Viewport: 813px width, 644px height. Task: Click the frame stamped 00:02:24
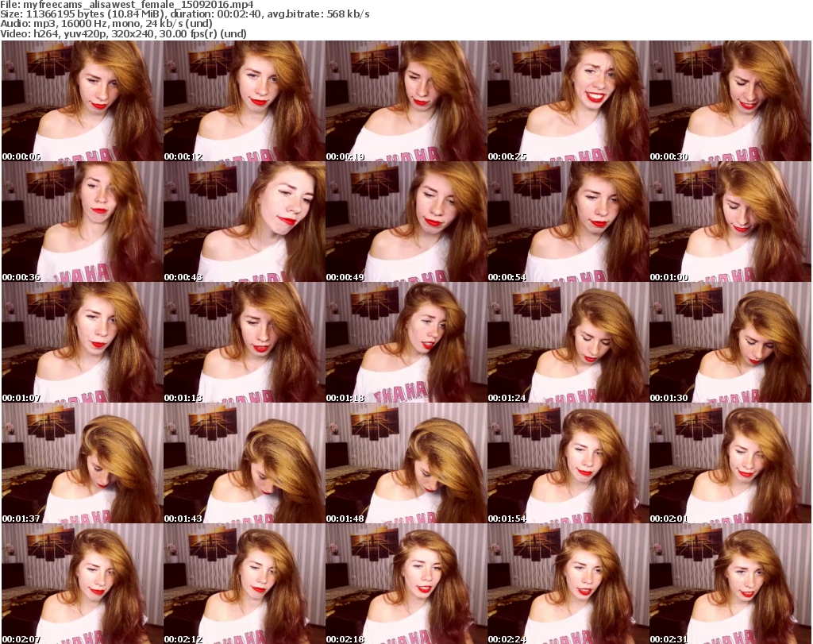568,584
